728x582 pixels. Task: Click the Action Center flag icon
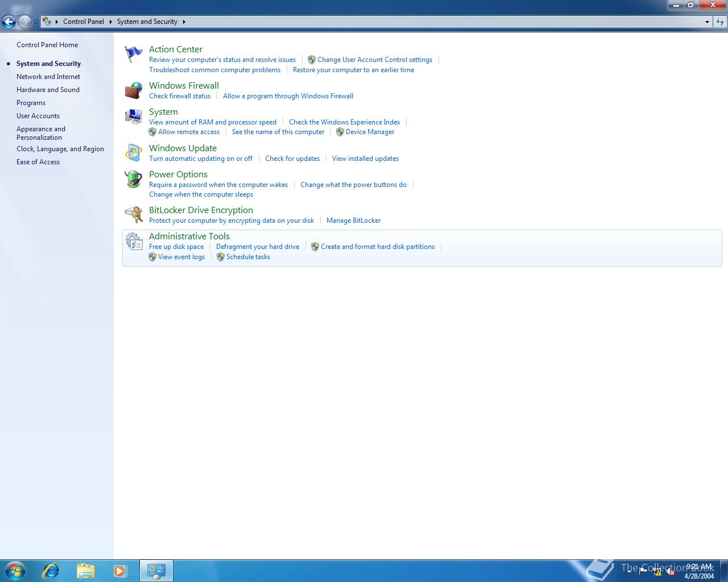point(134,55)
